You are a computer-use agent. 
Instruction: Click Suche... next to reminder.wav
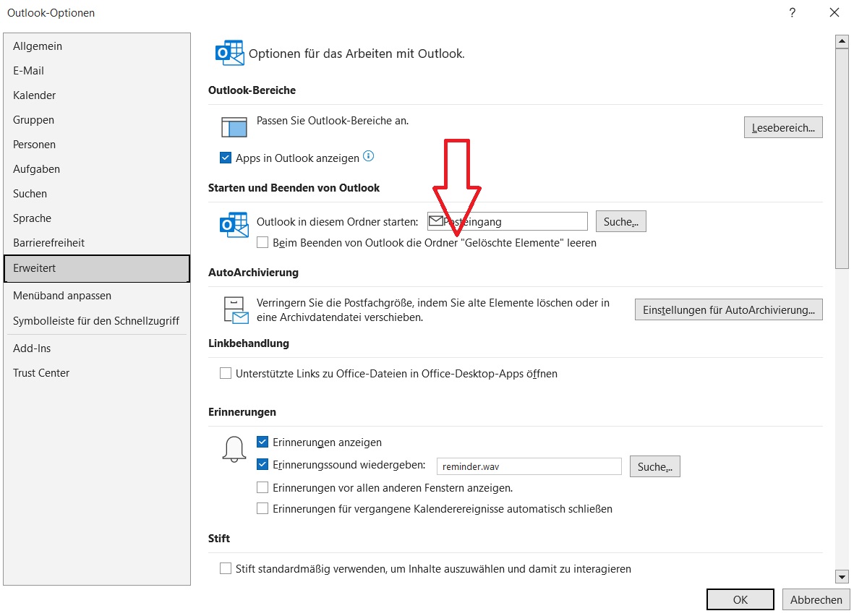pyautogui.click(x=654, y=467)
